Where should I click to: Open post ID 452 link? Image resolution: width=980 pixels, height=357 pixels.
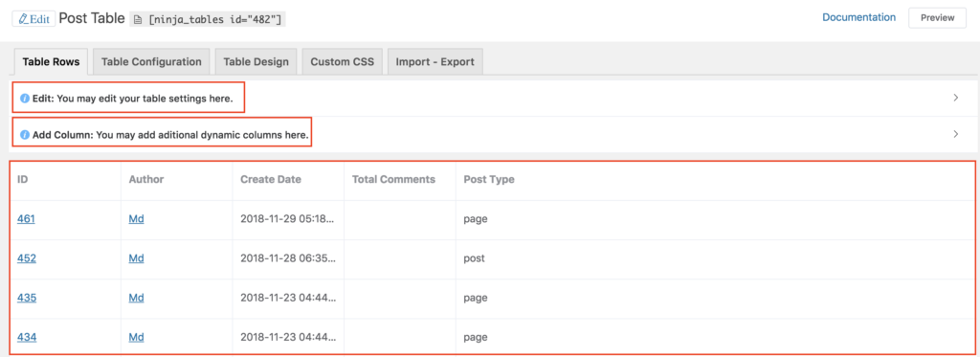(27, 258)
